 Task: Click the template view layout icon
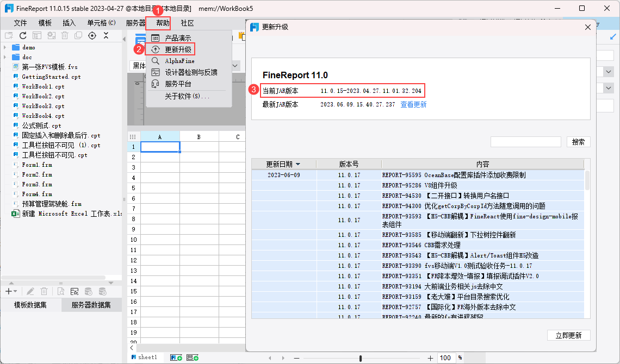pyautogui.click(x=37, y=35)
